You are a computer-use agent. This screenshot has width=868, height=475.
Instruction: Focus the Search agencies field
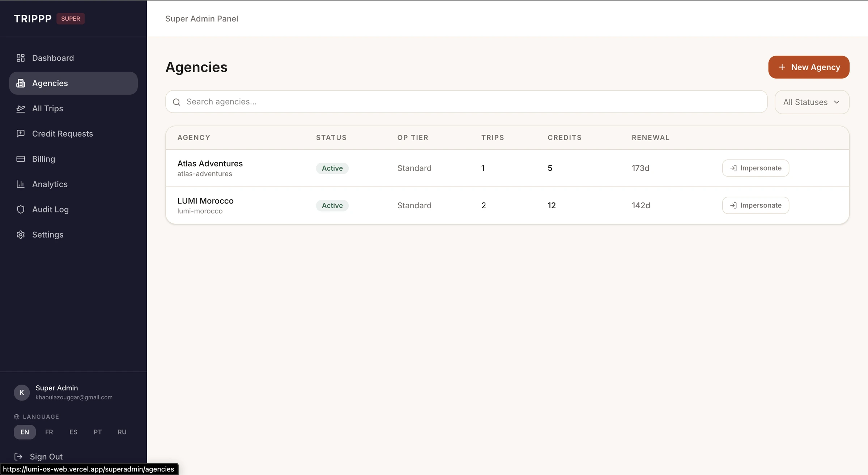466,102
